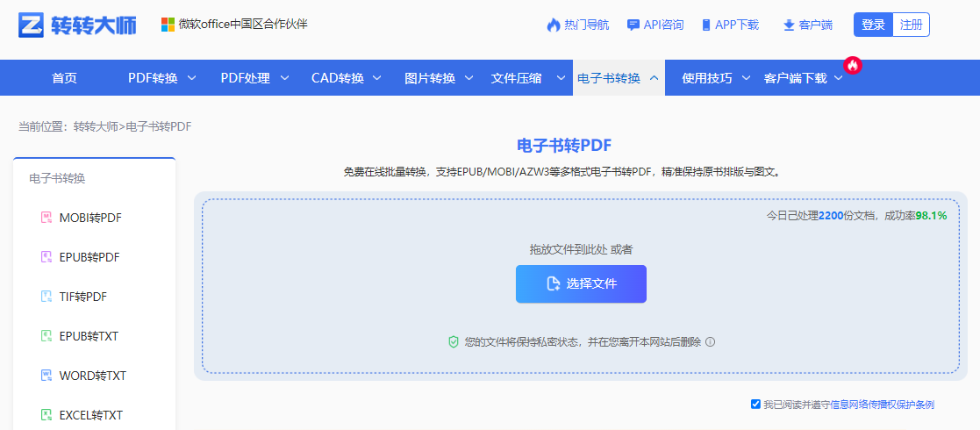This screenshot has height=430, width=980.
Task: Expand the 使用技巧 dropdown arrow
Action: [x=747, y=78]
